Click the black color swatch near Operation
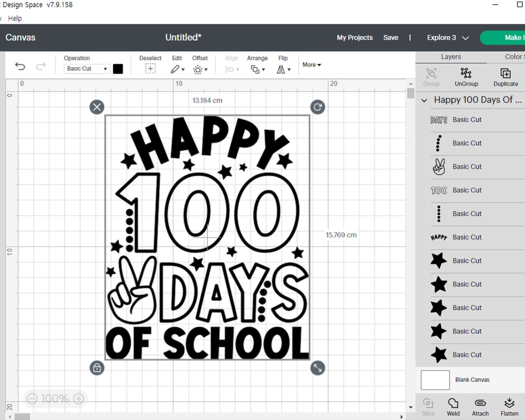 [x=118, y=68]
